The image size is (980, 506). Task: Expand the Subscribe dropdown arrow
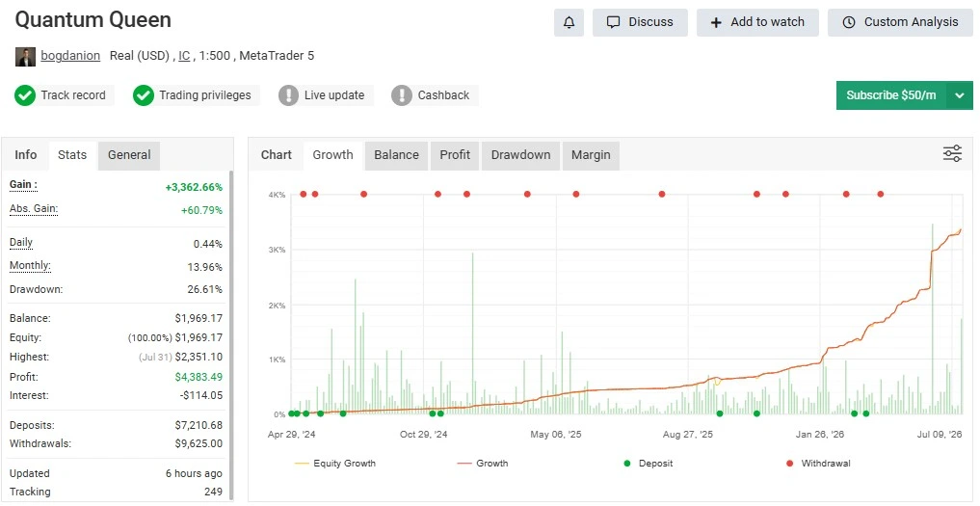click(x=960, y=95)
